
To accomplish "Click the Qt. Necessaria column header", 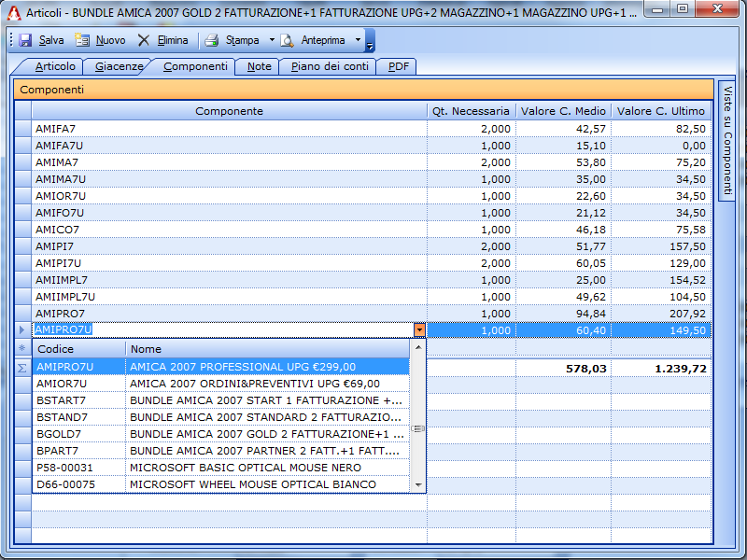I will pos(471,111).
